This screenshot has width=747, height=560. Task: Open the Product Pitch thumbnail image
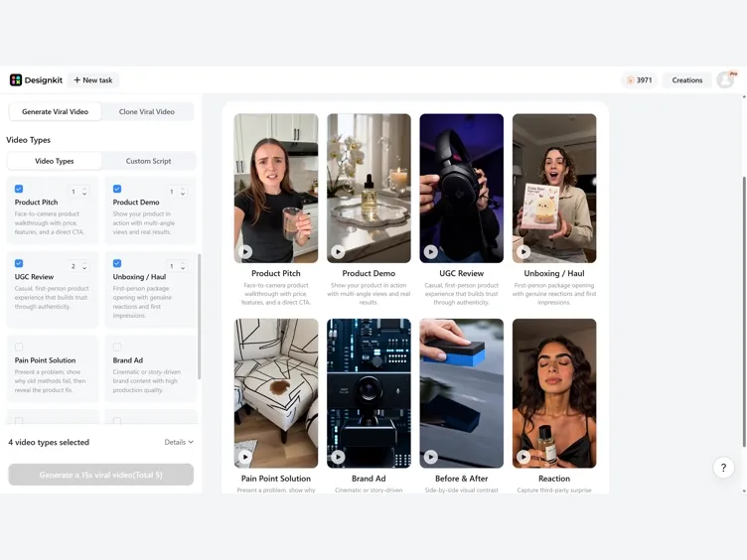(276, 188)
